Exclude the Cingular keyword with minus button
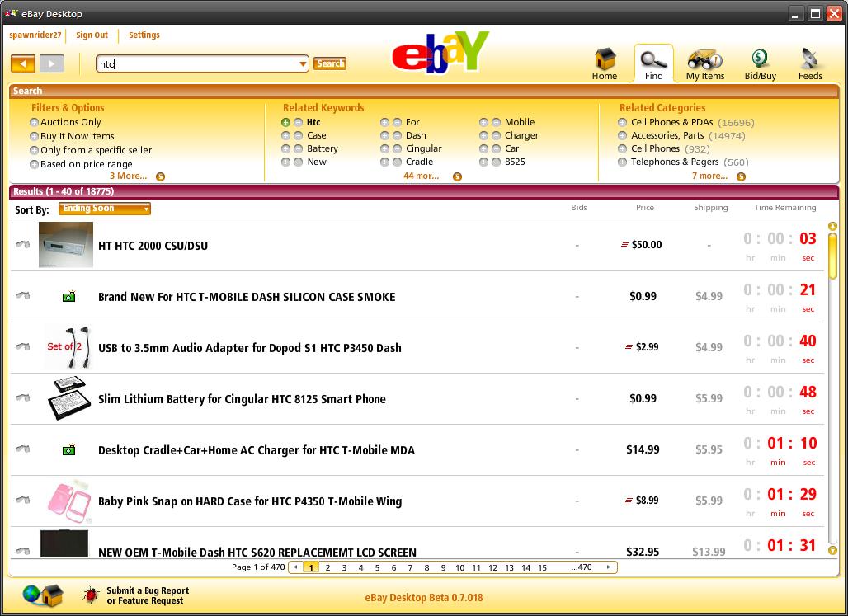Image resolution: width=848 pixels, height=616 pixels. click(x=397, y=148)
